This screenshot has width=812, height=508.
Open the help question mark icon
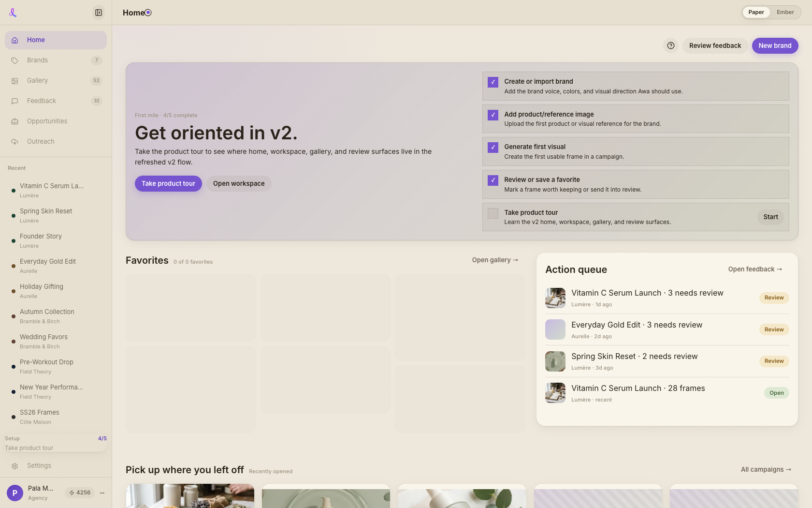[x=671, y=45]
